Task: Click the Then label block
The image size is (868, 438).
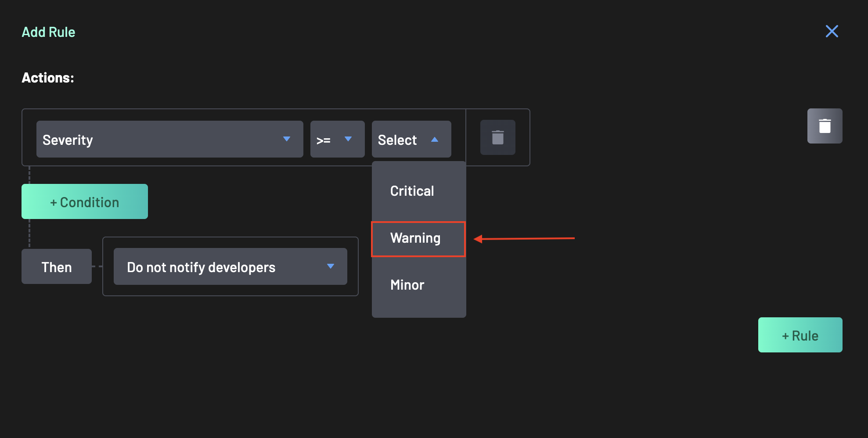Action: [x=56, y=266]
